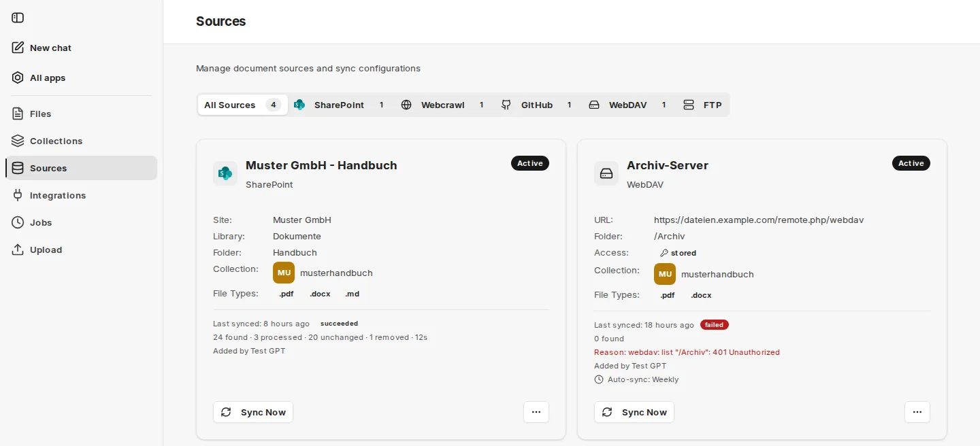Click the WebDAV drive icon in tabs
The image size is (980, 446).
[x=594, y=105]
